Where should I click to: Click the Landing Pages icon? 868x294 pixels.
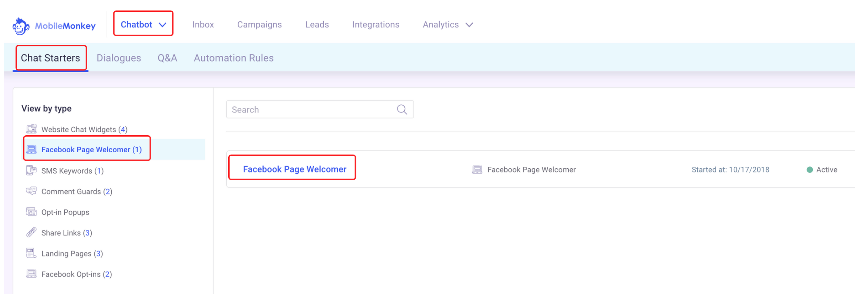coord(32,253)
